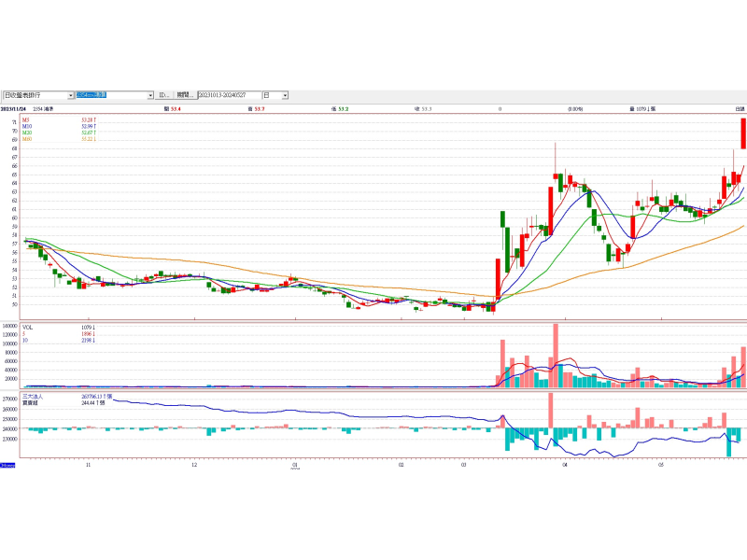Click the blue Money label at bottom left
This screenshot has height=560, width=747.
point(7,464)
